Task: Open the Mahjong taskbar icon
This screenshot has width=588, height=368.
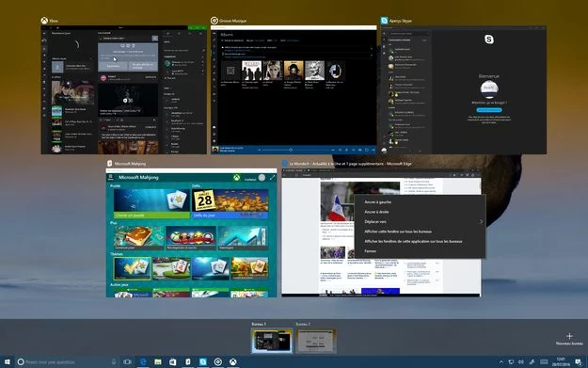Action: 188,362
